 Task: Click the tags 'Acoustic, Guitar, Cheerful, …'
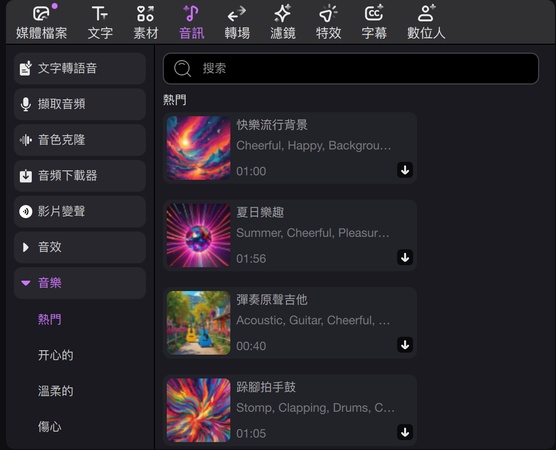[x=313, y=320]
